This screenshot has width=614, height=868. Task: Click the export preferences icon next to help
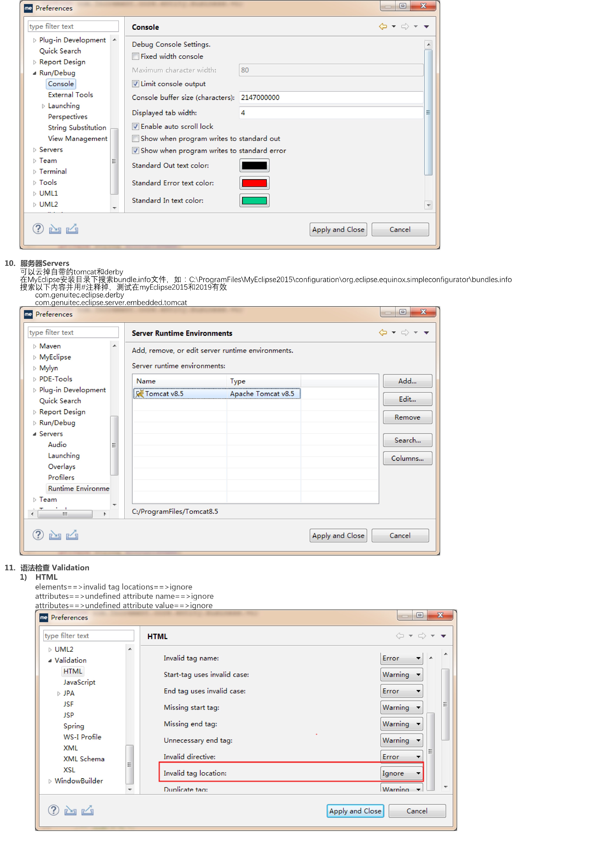pyautogui.click(x=72, y=229)
